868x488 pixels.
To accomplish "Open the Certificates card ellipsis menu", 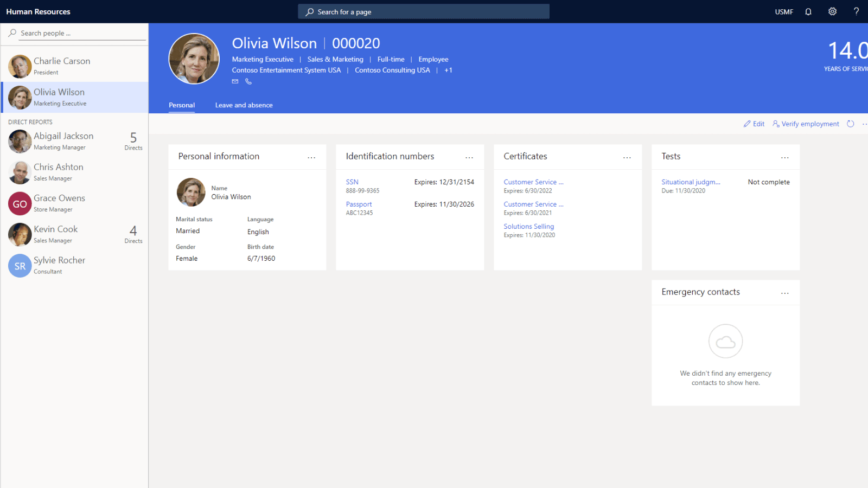I will pyautogui.click(x=627, y=157).
